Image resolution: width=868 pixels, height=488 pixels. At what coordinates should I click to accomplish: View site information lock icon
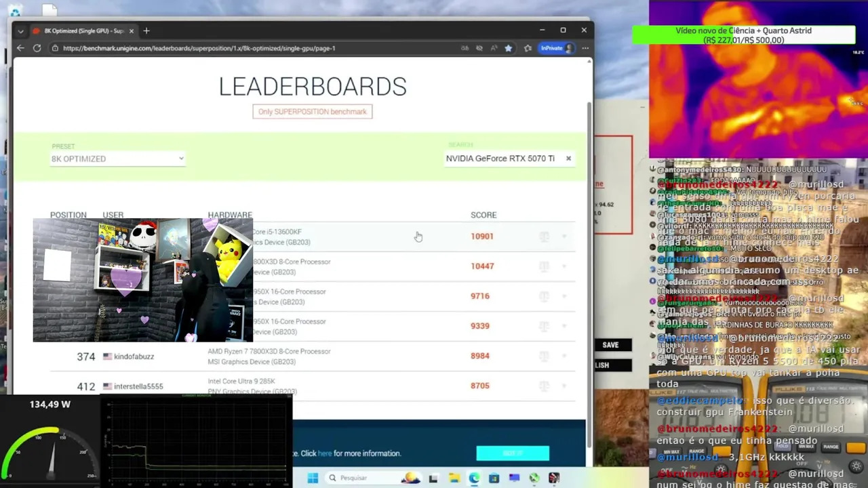55,48
